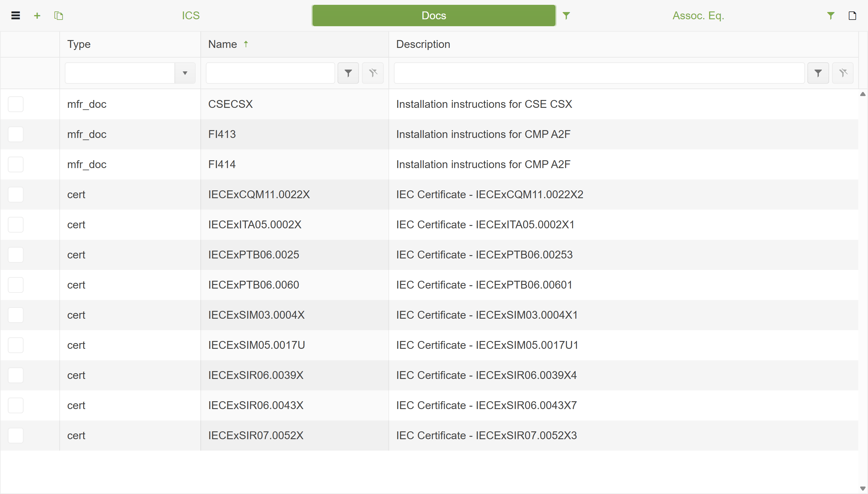Screen dimensions: 868x494
Task: Select the IECExSIM03.0004X name cell
Action: tap(295, 315)
